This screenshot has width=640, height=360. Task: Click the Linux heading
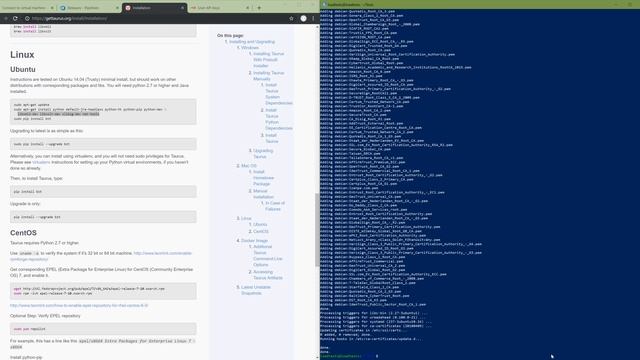coord(22,55)
